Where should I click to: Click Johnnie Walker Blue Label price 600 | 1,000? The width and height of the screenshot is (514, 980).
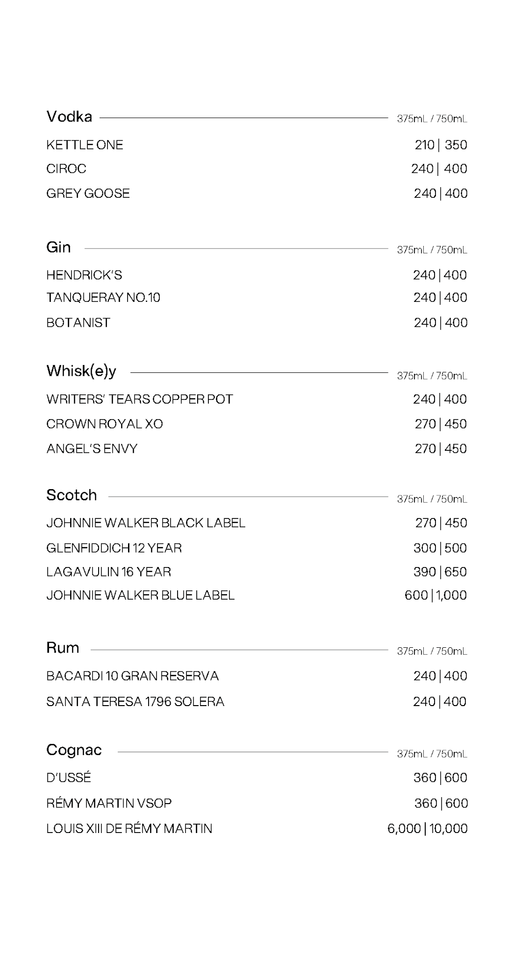tap(436, 595)
